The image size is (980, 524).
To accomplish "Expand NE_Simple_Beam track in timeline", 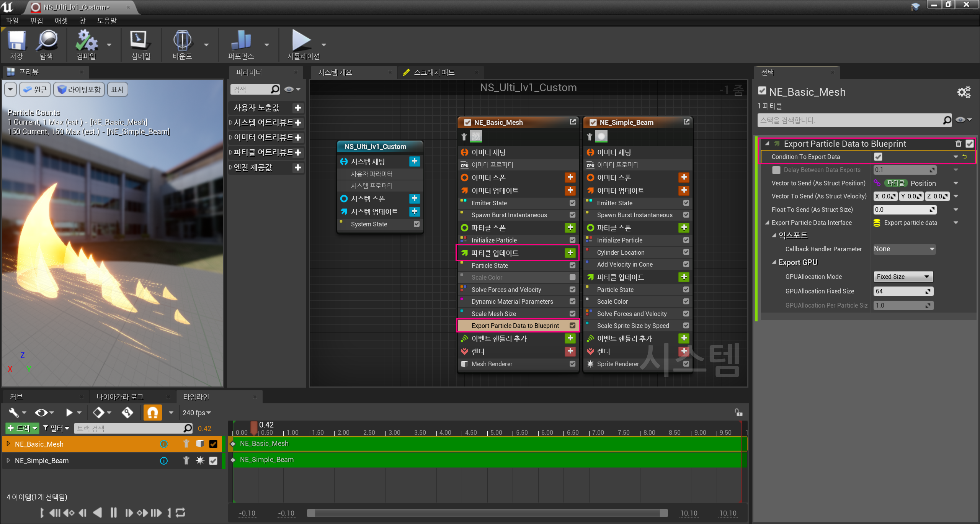I will [x=8, y=460].
